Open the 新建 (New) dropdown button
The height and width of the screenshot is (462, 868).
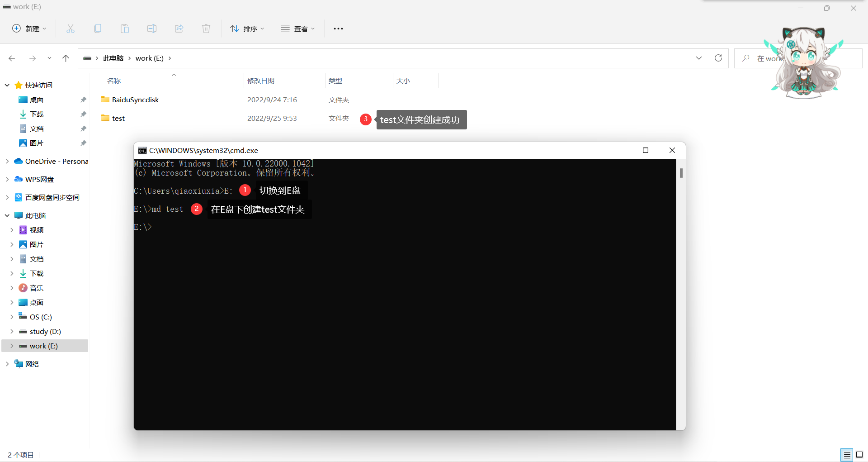pyautogui.click(x=29, y=29)
